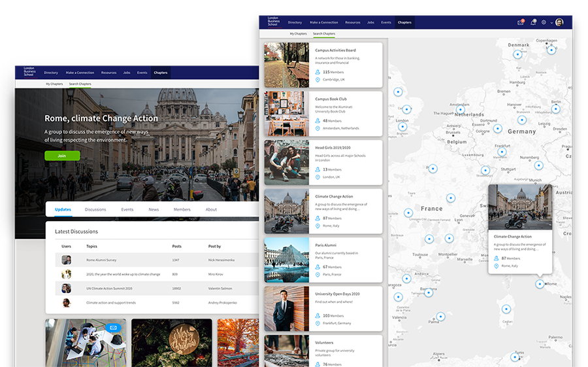Open Campus Activities Board chapter card title
Viewport: 588px width, 367px height.
[x=335, y=50]
